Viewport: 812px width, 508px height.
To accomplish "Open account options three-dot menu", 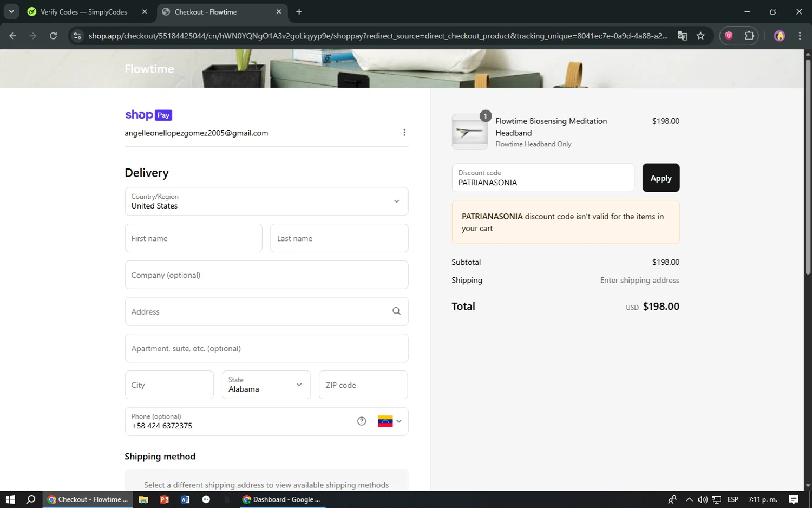I will point(404,133).
